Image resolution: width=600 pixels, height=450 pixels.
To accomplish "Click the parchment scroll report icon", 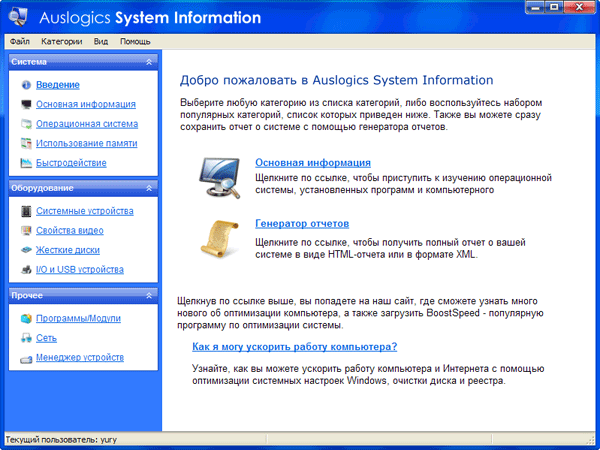I will tap(220, 238).
